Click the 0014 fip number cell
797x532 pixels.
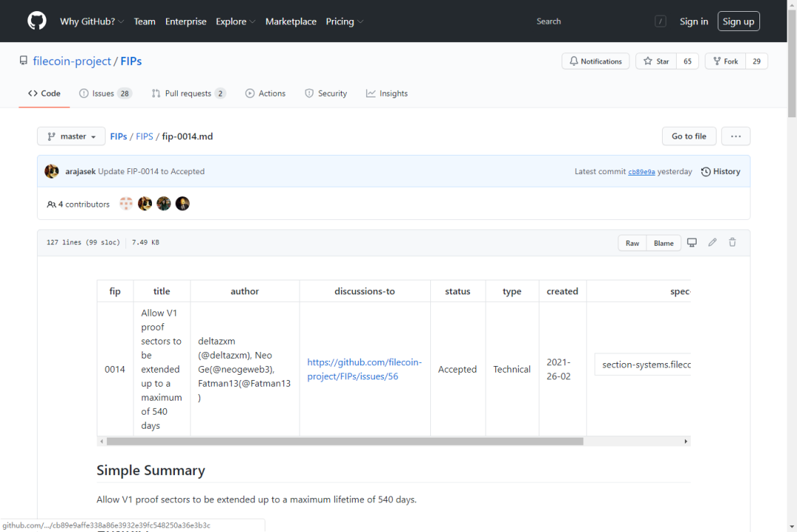coord(115,370)
